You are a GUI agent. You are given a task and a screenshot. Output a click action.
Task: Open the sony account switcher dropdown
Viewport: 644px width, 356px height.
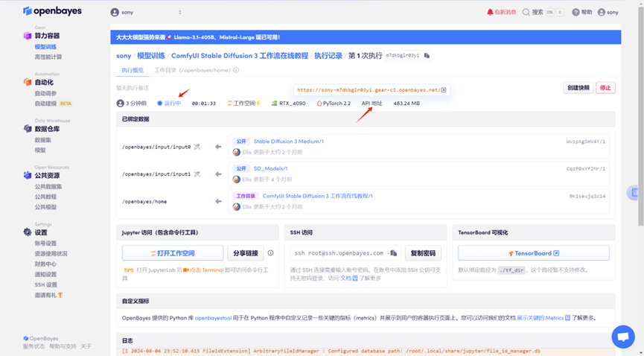pos(146,13)
